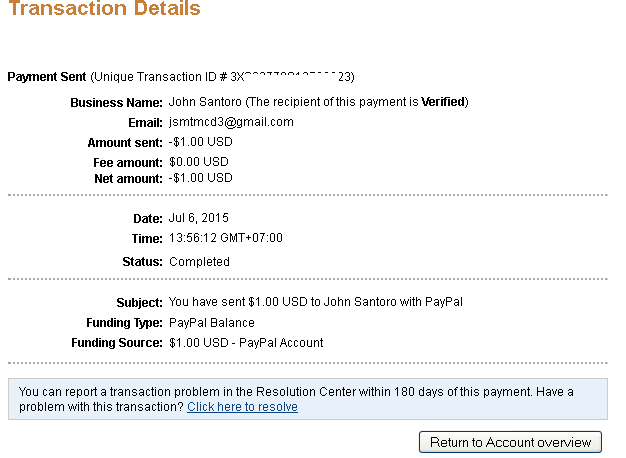Click the Business Name field label
The width and height of the screenshot is (626, 458).
point(116,103)
